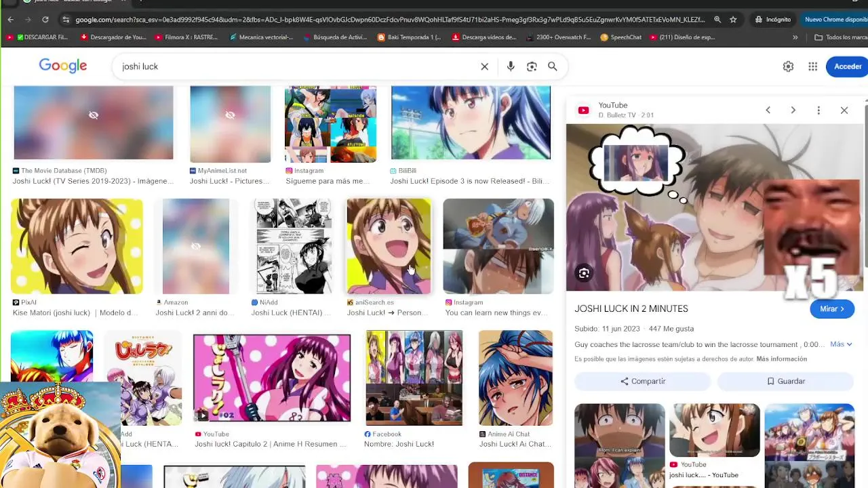Click the Guardar button
Viewport: 868px width, 488px height.
[785, 381]
